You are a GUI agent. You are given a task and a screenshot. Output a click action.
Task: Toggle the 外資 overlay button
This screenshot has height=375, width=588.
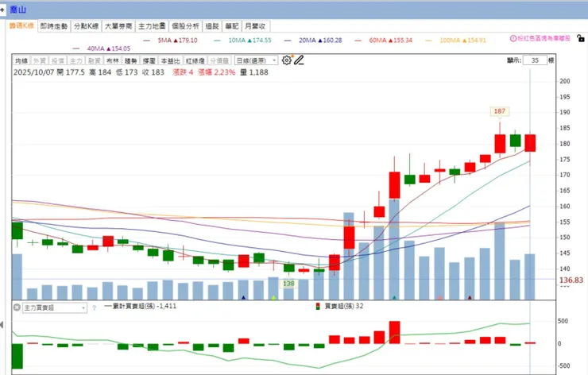(x=40, y=60)
